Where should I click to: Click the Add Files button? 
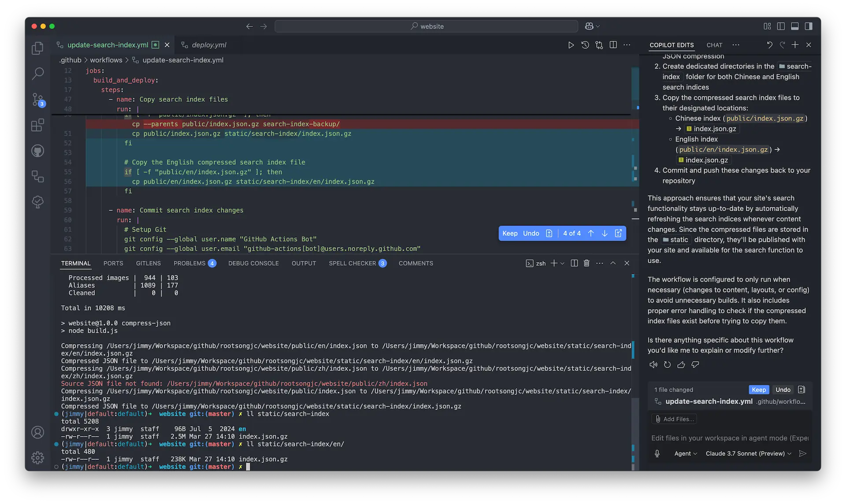click(674, 419)
